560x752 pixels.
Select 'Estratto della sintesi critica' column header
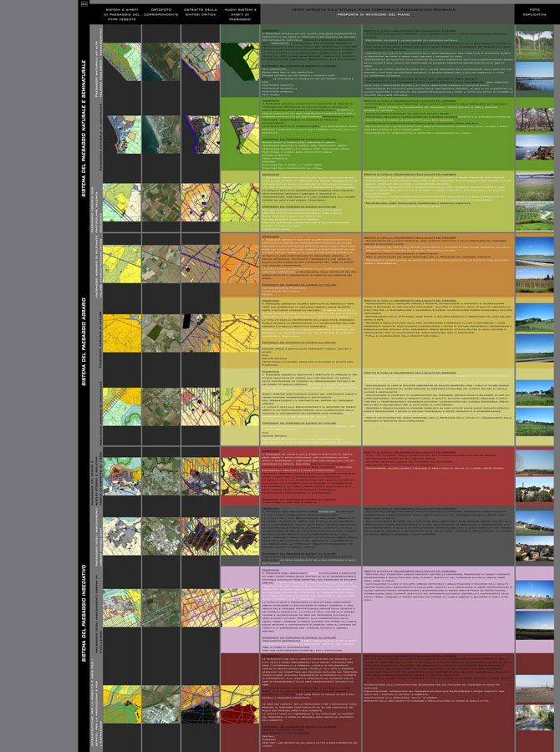tap(199, 13)
